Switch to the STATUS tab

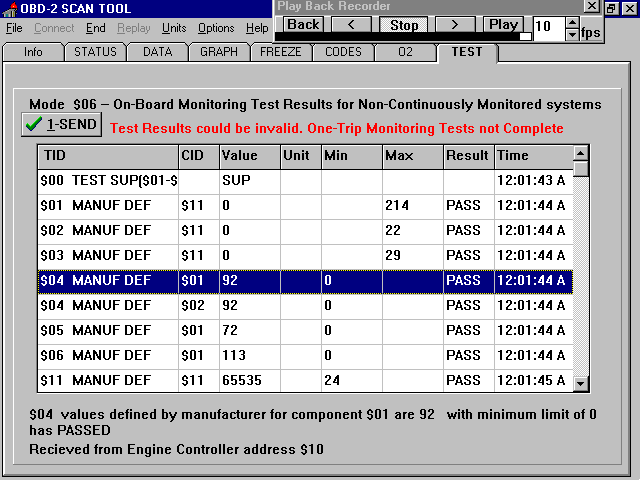[x=95, y=52]
